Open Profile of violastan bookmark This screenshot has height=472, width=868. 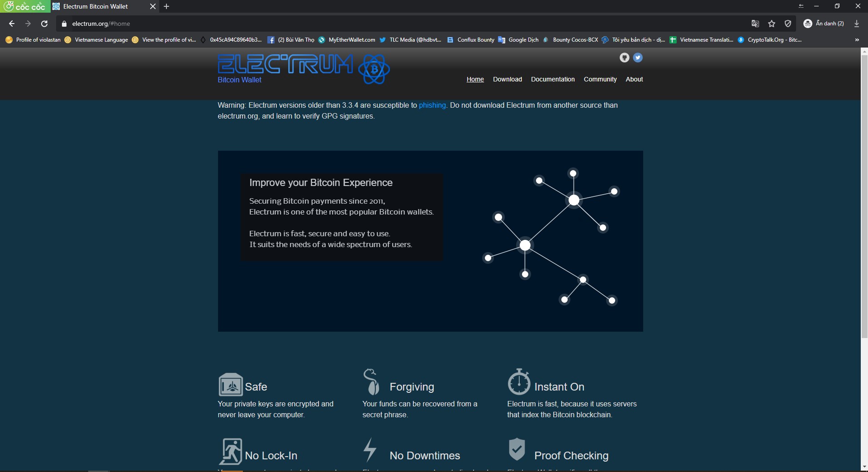click(33, 40)
